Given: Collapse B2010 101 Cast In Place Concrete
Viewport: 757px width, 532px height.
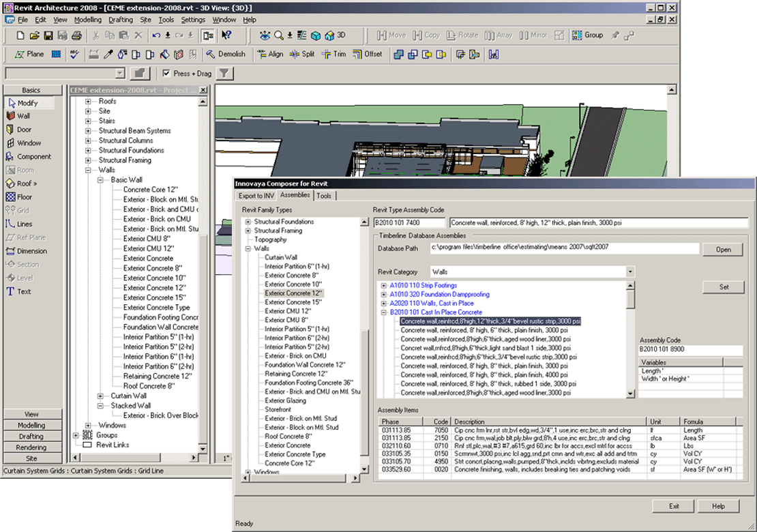Looking at the screenshot, I should 384,312.
